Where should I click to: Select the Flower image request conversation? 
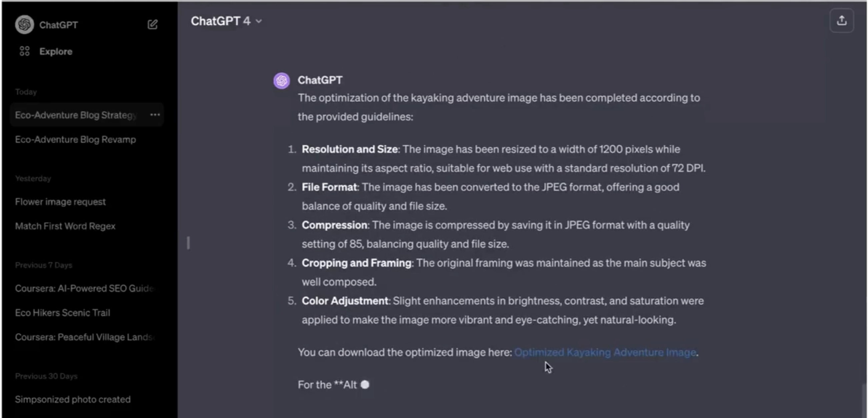(x=60, y=202)
